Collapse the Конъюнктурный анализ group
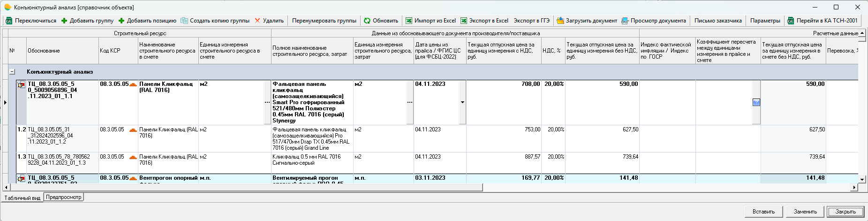This screenshot has height=221, width=868. point(12,72)
